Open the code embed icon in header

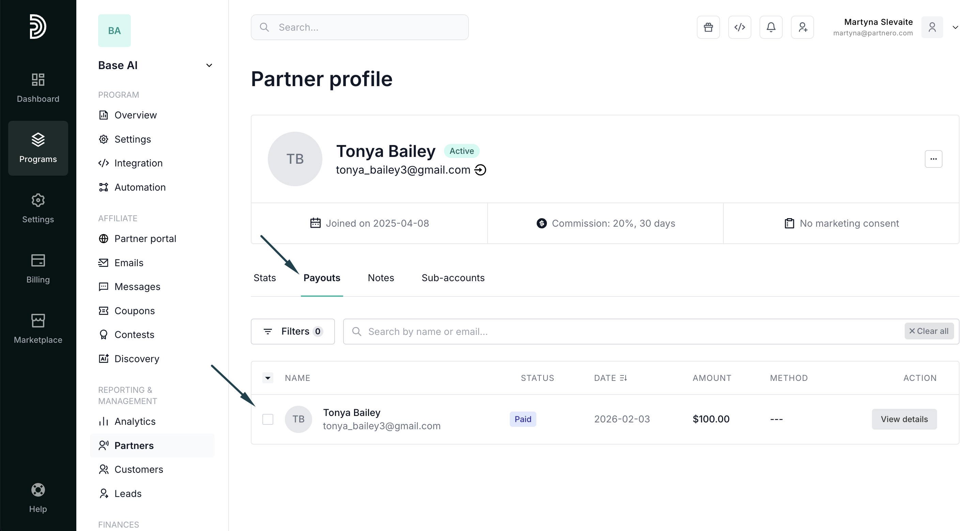739,27
